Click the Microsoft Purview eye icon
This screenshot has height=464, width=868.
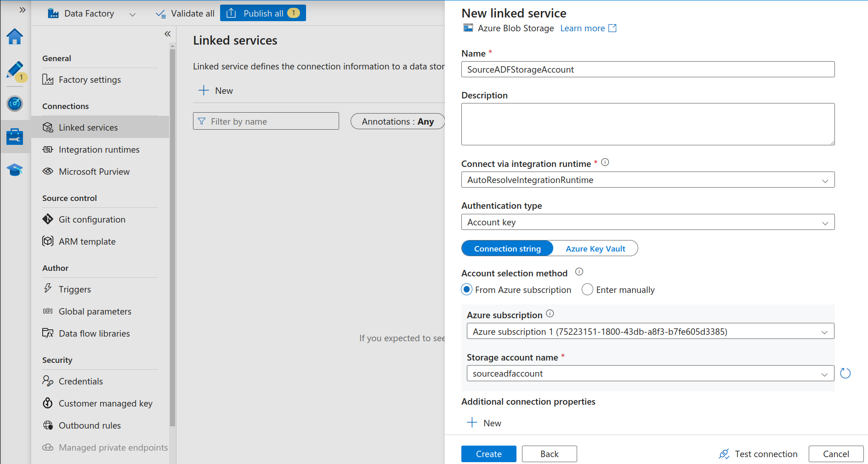(48, 171)
